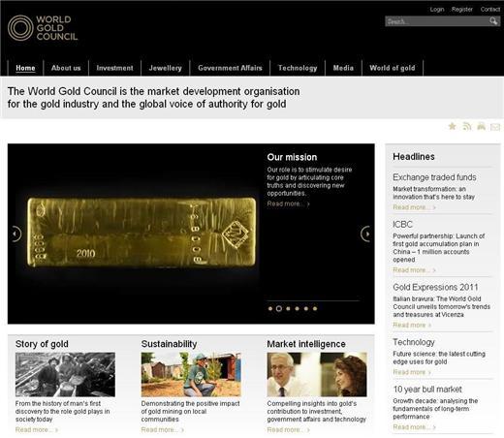
Task: Open the RSS feed icon
Action: [467, 126]
